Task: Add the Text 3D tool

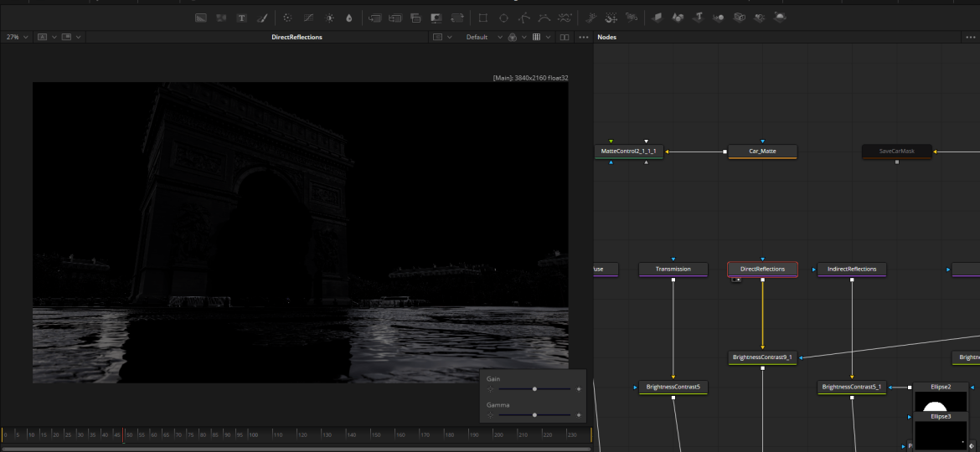Action: [x=698, y=18]
